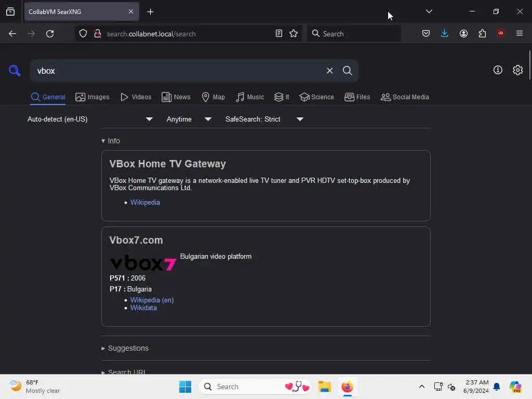Expand the Suggestions section
The image size is (532, 399).
[125, 348]
